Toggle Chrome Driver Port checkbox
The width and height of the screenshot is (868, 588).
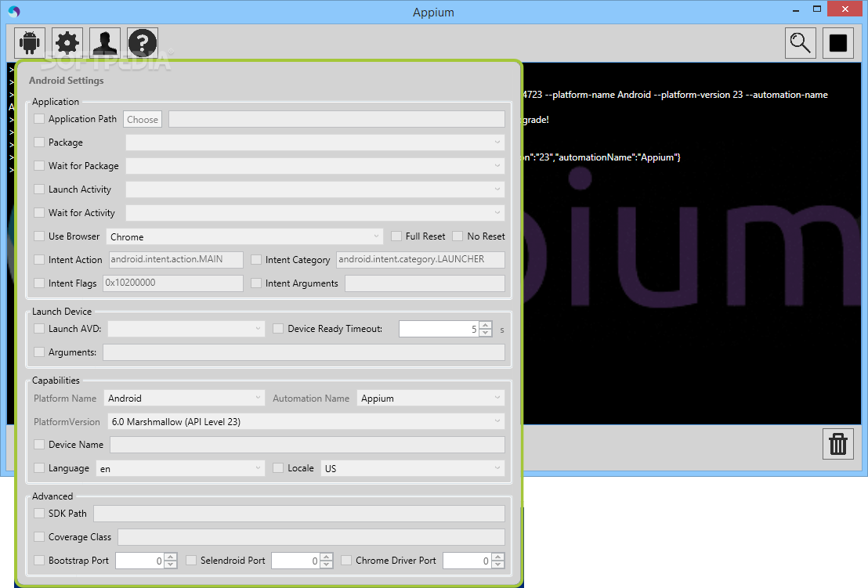click(346, 561)
